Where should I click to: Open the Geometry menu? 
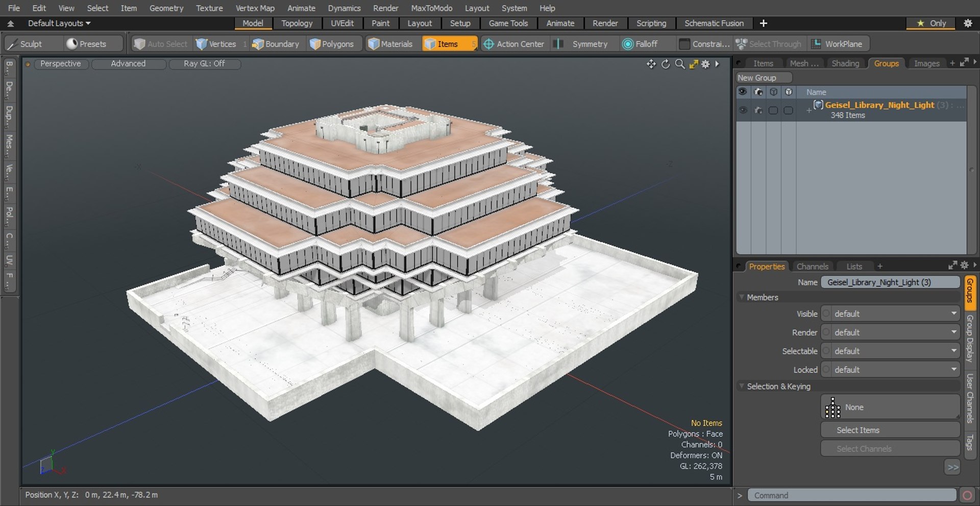click(166, 8)
